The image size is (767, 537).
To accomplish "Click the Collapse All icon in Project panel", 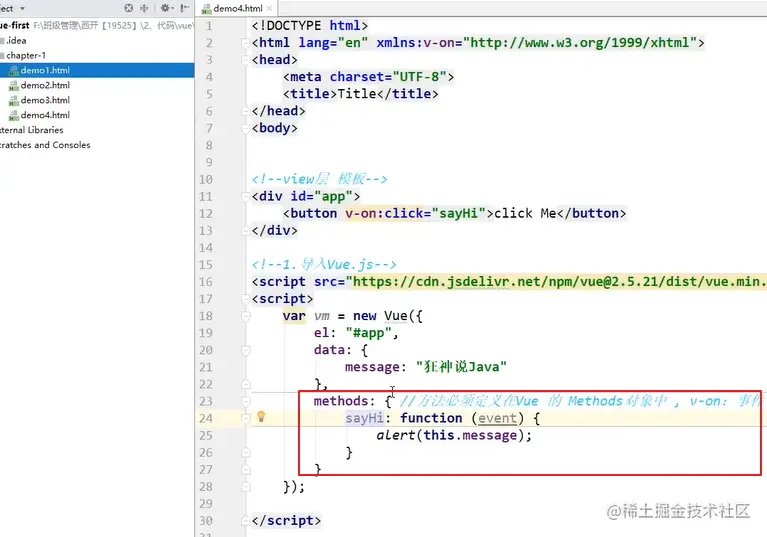I will (144, 8).
